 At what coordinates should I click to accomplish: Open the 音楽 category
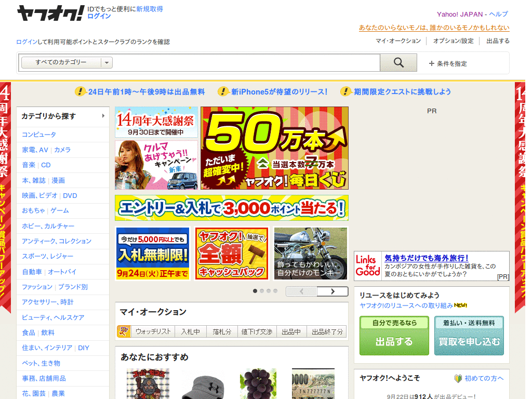click(x=29, y=165)
